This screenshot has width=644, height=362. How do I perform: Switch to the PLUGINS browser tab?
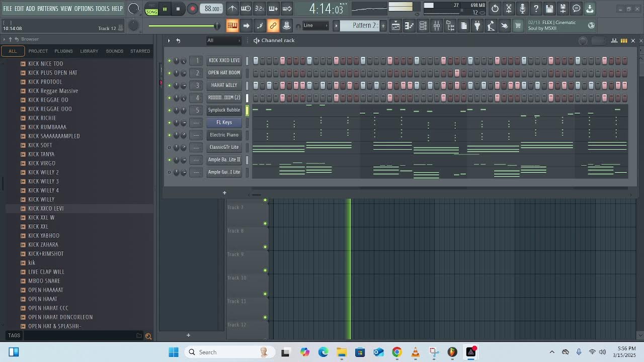click(x=63, y=51)
